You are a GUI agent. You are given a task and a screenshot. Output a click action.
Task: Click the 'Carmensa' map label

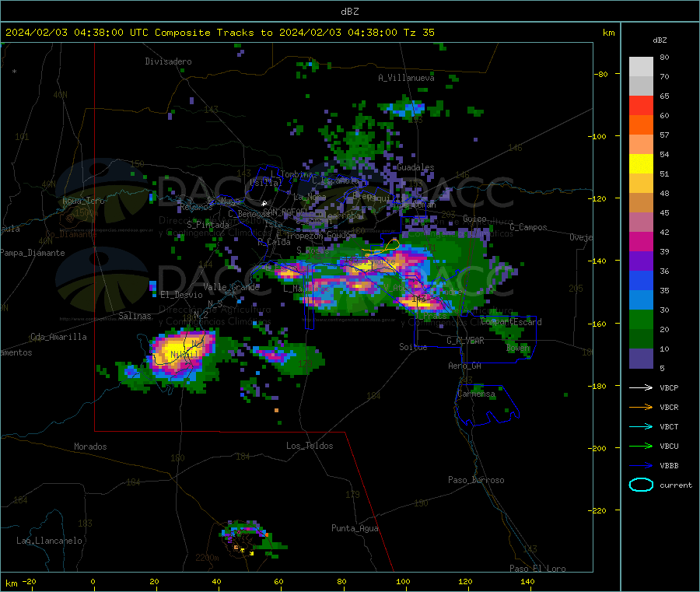(x=476, y=394)
